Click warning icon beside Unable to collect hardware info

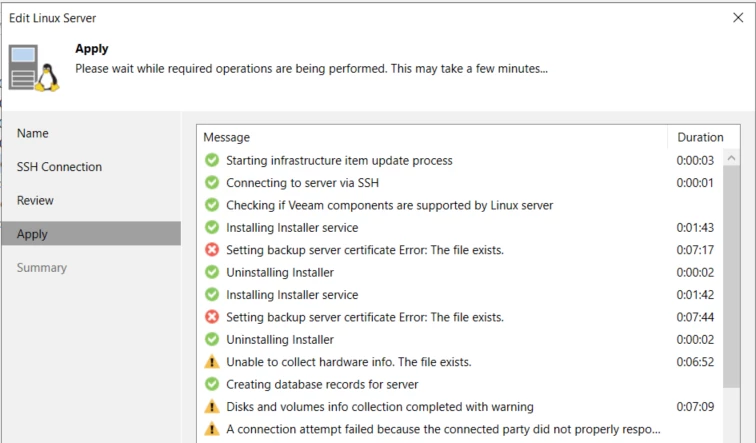[211, 362]
